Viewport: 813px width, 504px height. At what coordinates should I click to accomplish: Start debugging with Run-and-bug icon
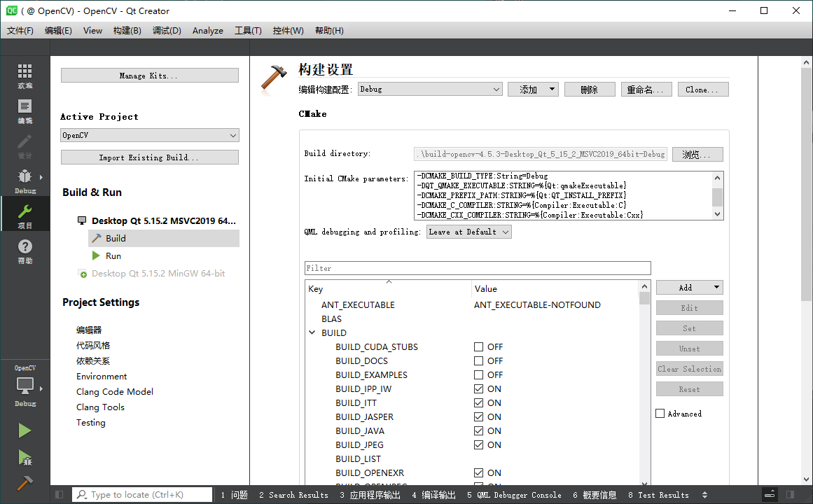(25, 458)
